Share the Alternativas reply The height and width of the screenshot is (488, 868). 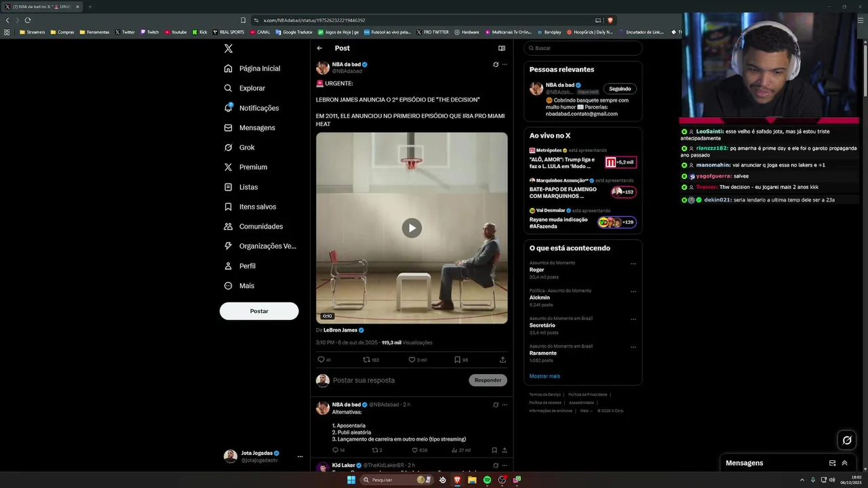(504, 450)
